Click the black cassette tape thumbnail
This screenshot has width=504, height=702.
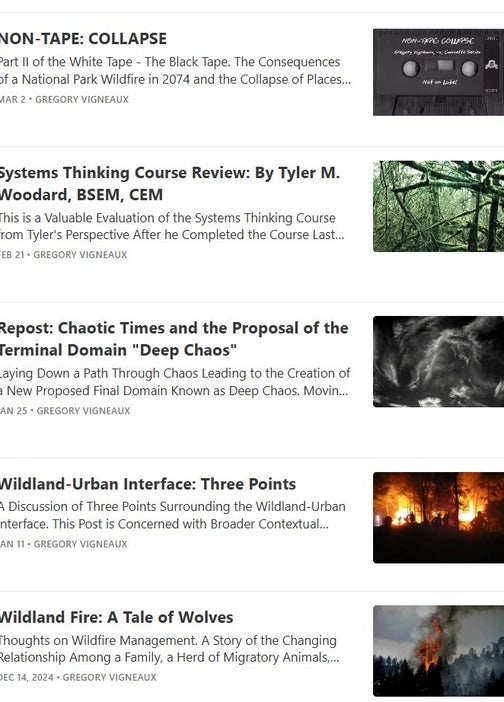coord(438,72)
